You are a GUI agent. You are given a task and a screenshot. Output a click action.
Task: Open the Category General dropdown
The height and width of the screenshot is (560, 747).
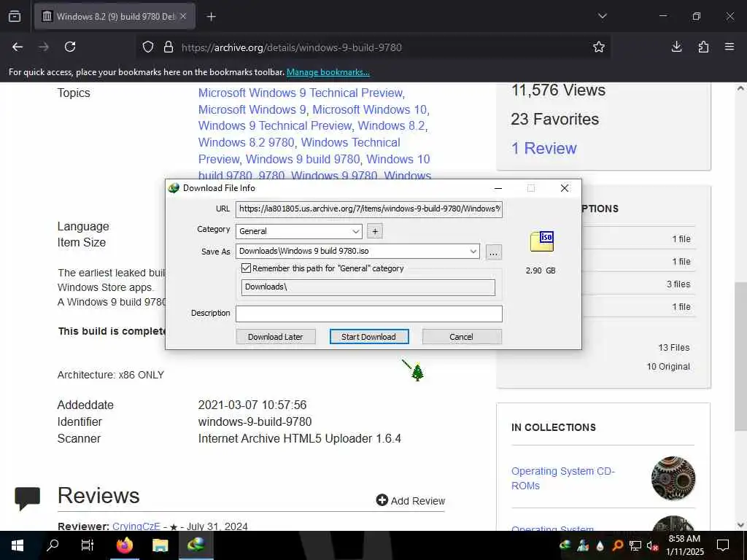click(x=298, y=231)
